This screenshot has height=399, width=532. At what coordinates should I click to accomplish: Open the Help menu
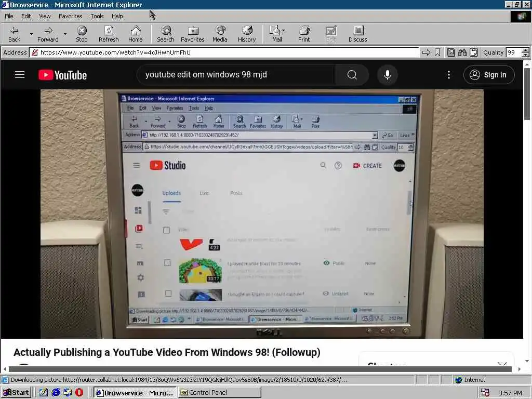(117, 16)
